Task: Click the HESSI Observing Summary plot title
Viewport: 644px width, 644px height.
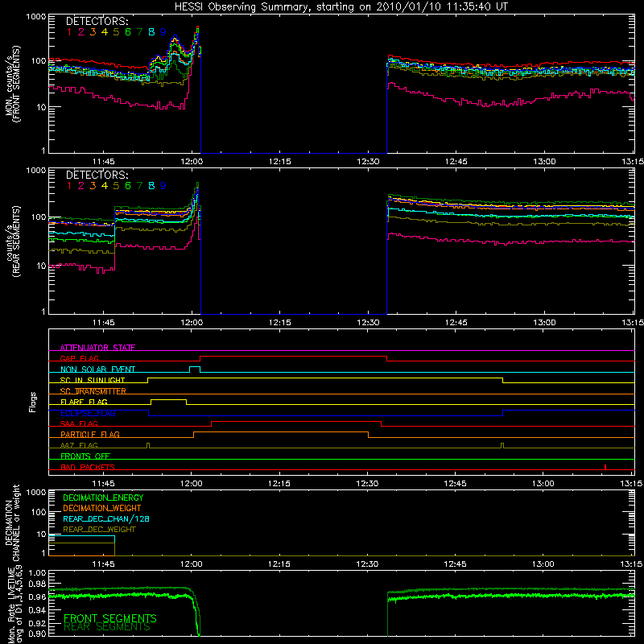Action: point(341,7)
